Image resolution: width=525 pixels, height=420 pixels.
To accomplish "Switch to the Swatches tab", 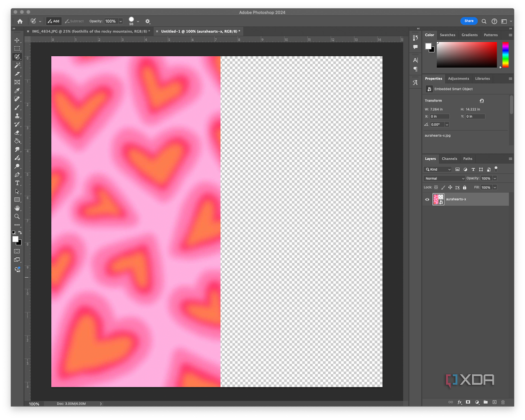I will 447,35.
